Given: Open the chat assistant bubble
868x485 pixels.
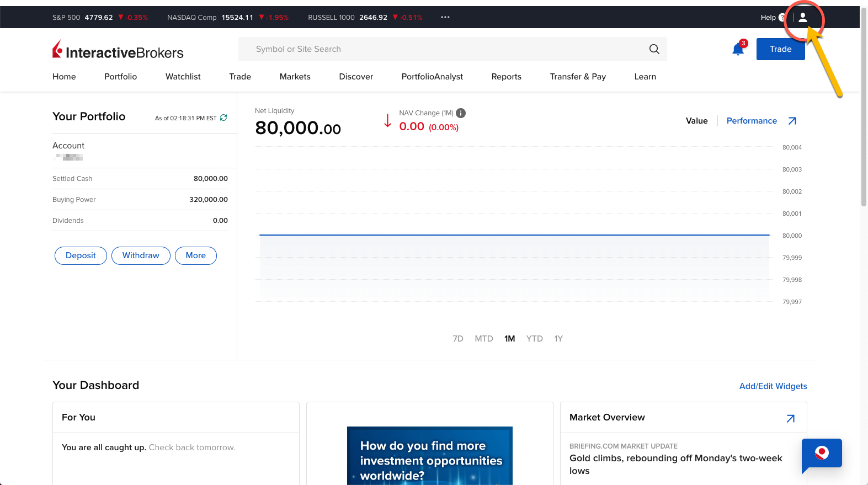Looking at the screenshot, I should pos(822,454).
